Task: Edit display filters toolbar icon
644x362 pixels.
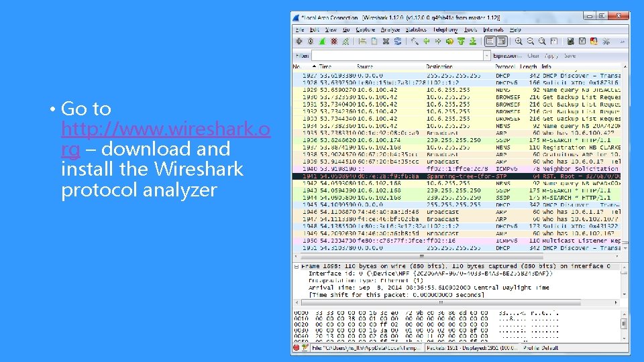Action: click(x=582, y=42)
